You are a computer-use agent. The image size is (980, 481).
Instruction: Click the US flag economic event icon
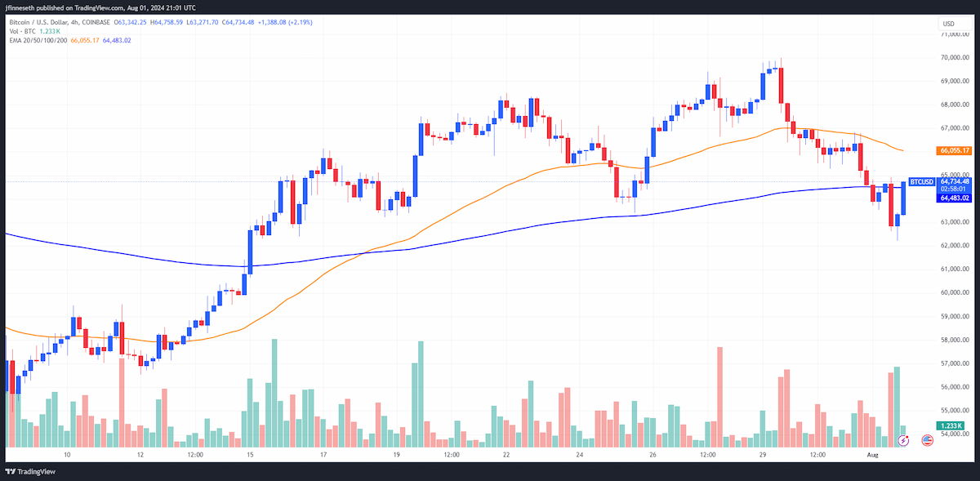[x=927, y=440]
